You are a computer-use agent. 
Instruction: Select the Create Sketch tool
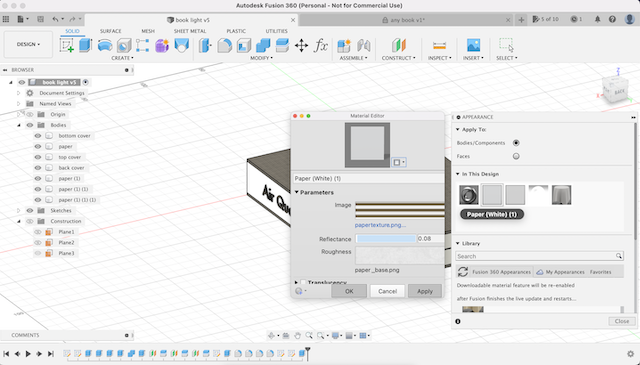[x=67, y=45]
